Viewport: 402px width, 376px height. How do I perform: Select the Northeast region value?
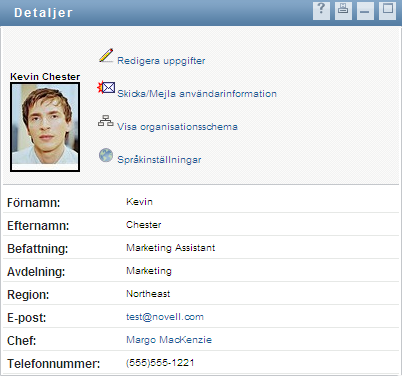tap(148, 294)
